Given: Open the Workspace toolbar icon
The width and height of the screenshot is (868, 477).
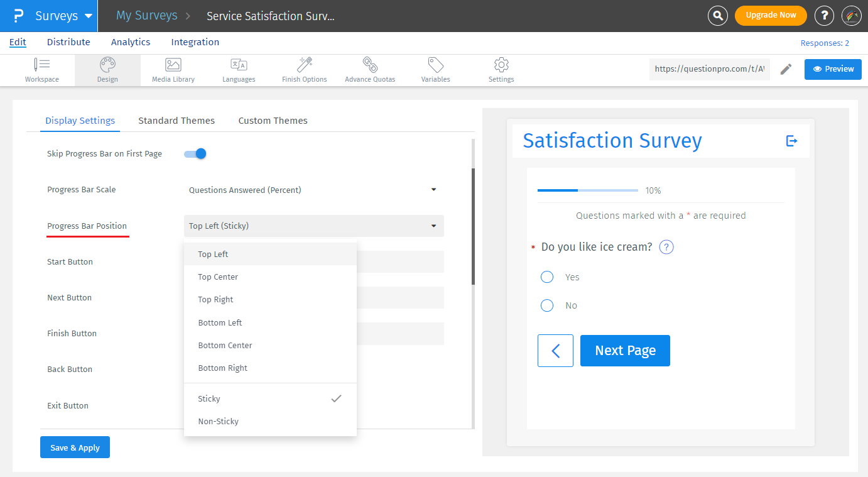Looking at the screenshot, I should (42, 65).
